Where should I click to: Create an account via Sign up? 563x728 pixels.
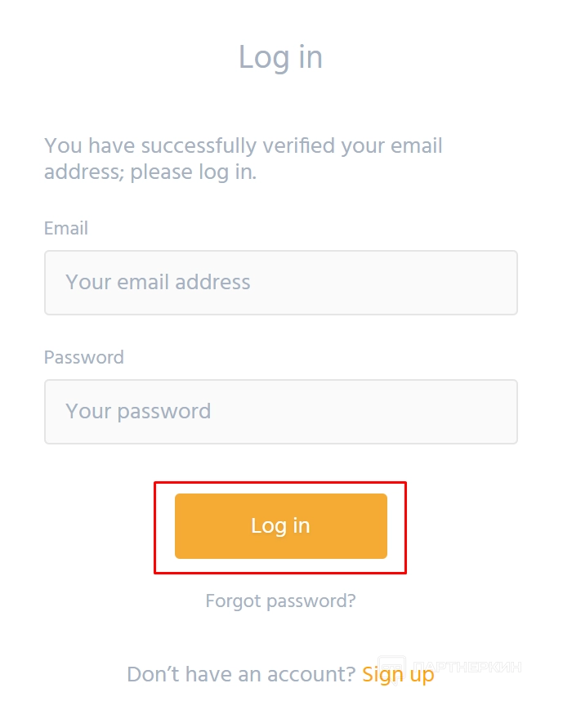(398, 675)
